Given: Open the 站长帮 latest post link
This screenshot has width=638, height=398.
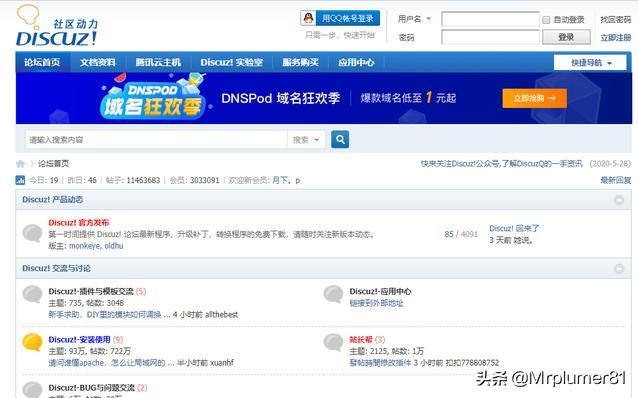Looking at the screenshot, I should [x=380, y=363].
